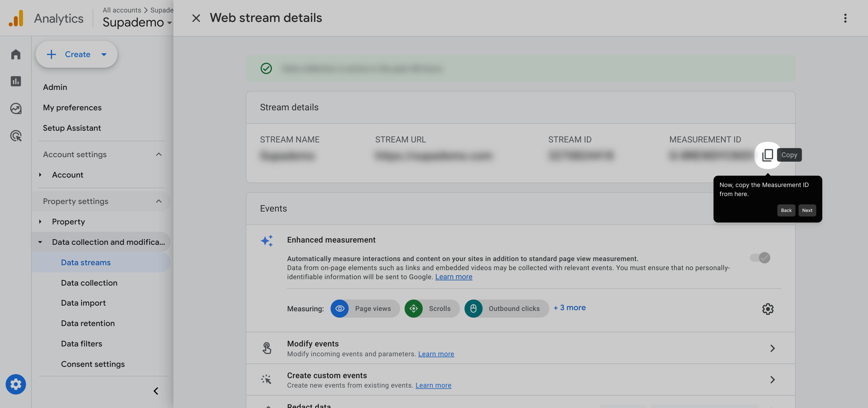Collapse the sidebar with left chevron
This screenshot has width=868, height=408.
coord(156,391)
